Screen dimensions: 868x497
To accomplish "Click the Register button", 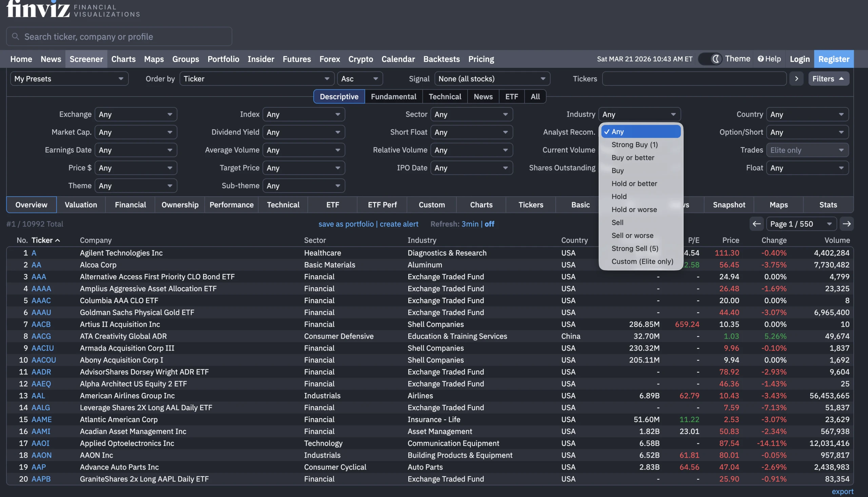I will click(833, 59).
